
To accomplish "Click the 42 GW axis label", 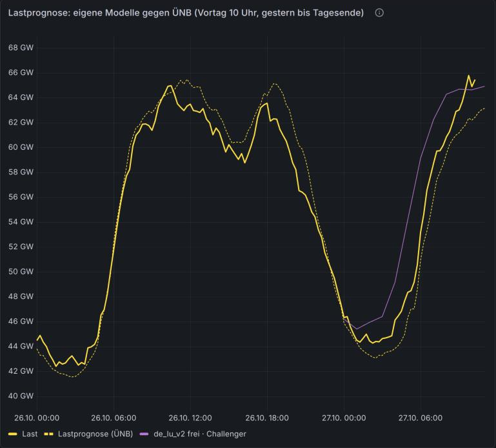I will point(21,371).
